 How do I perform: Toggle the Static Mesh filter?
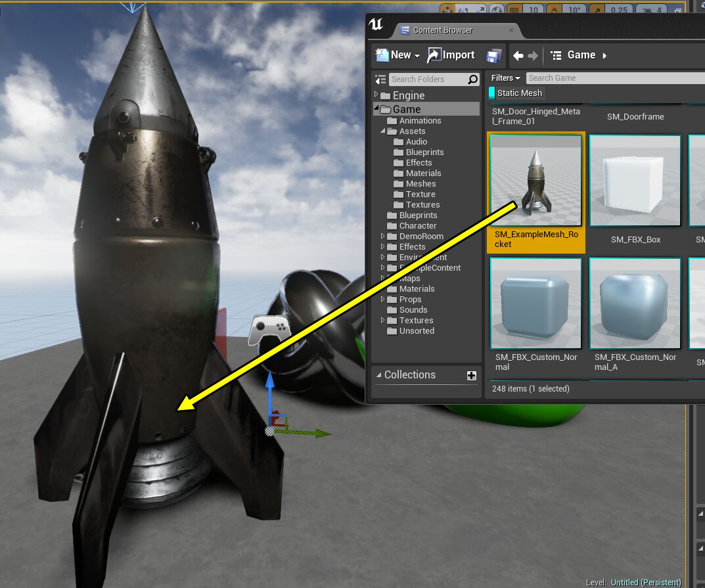[x=519, y=93]
